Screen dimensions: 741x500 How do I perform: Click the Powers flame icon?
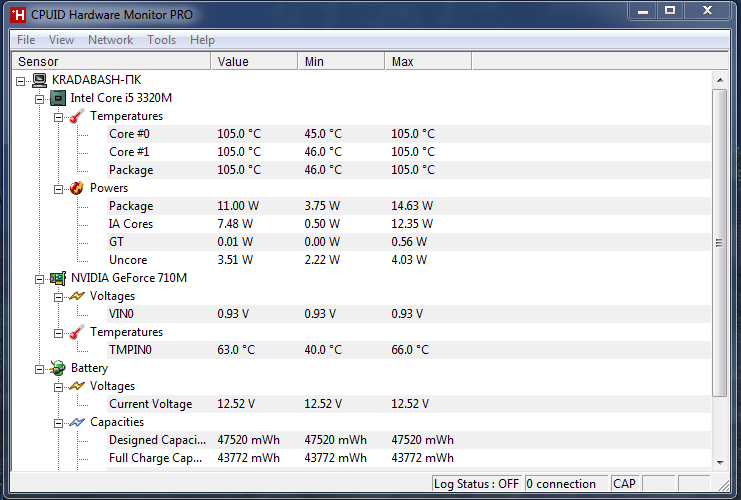coord(77,188)
